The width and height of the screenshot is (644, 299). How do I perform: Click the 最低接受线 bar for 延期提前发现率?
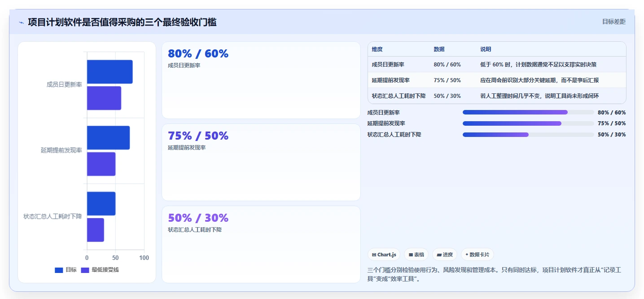[101, 164]
